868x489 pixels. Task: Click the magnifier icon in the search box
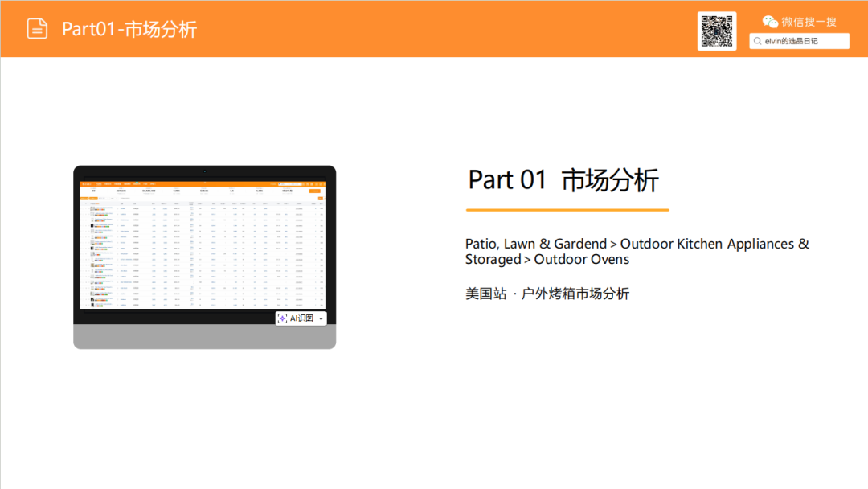(x=757, y=41)
